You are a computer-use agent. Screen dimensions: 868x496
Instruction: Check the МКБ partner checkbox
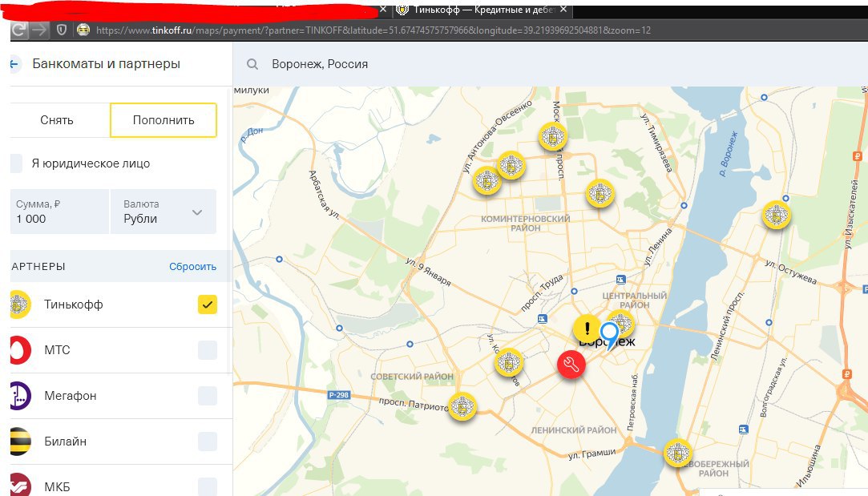click(208, 486)
